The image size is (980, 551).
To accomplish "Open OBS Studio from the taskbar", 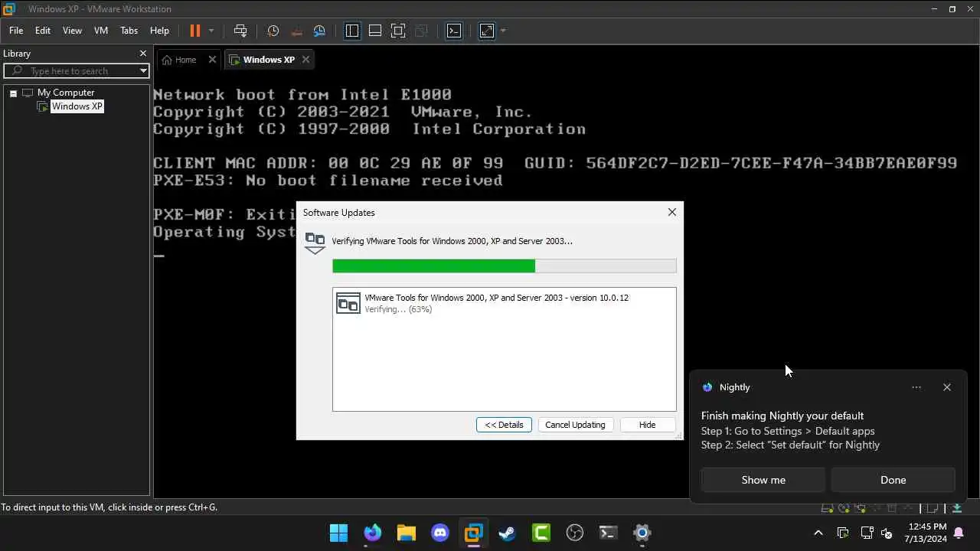I will (x=575, y=533).
